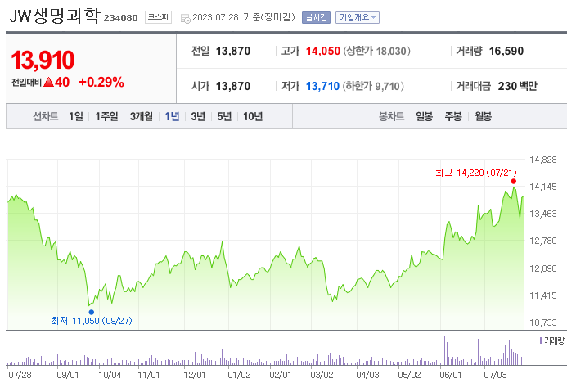Click the red up-arrow change 40
Screen dimensions: 567x392
tap(56, 83)
